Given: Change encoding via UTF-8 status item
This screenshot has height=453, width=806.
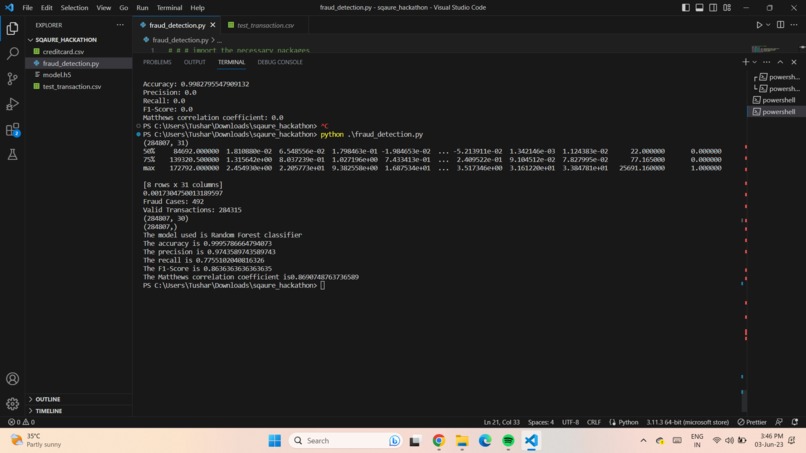Looking at the screenshot, I should click(x=570, y=422).
